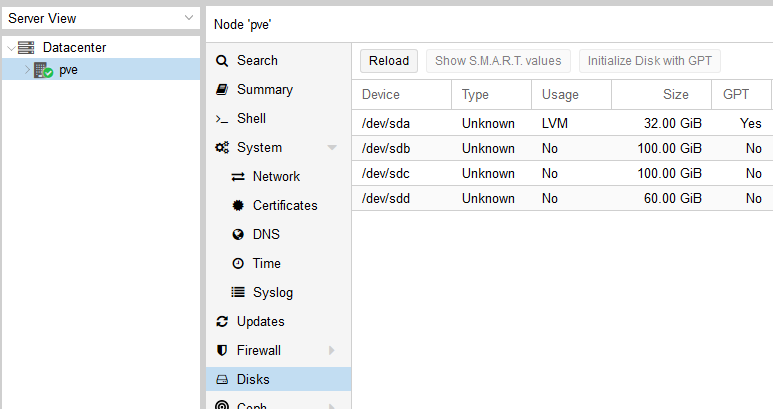Click the DNS globe icon
Screen dimensions: 773x409
[238, 235]
